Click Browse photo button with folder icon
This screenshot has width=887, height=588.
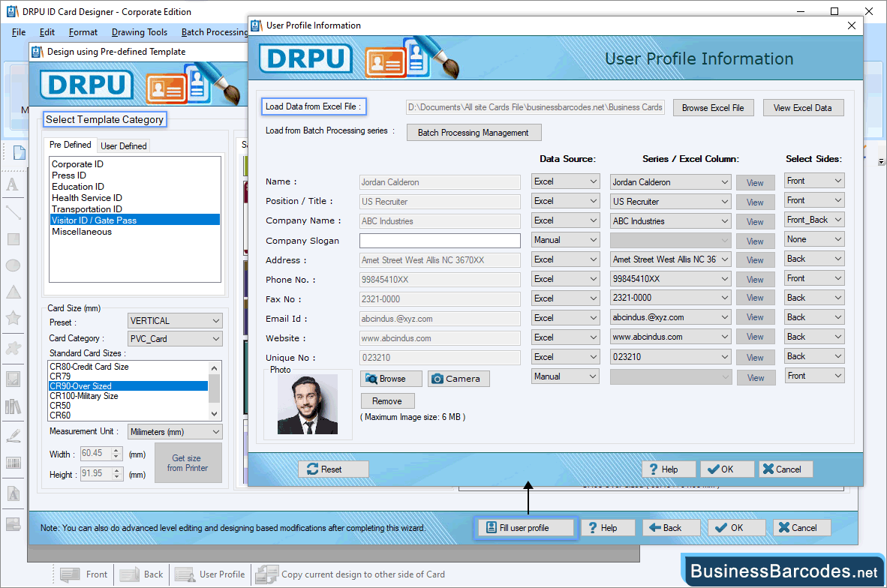click(391, 379)
